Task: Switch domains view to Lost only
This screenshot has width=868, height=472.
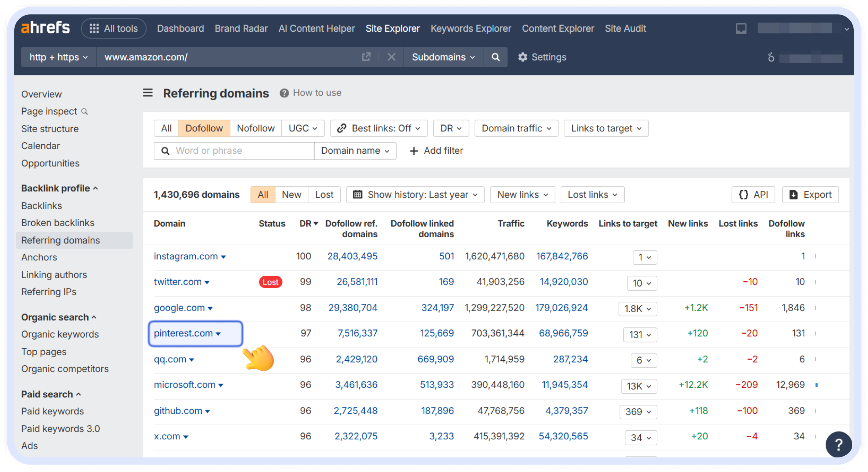Action: 324,195
